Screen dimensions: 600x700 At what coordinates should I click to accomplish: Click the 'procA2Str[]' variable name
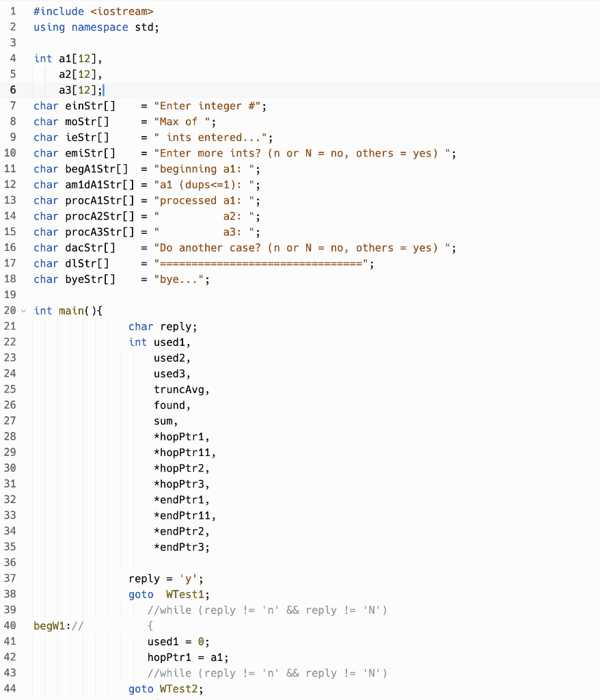pyautogui.click(x=100, y=216)
